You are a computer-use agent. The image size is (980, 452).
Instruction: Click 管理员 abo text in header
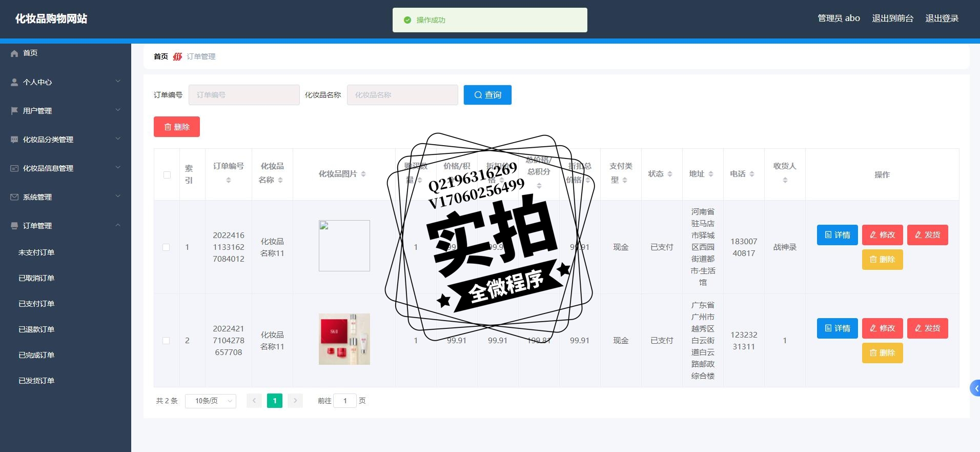point(839,18)
